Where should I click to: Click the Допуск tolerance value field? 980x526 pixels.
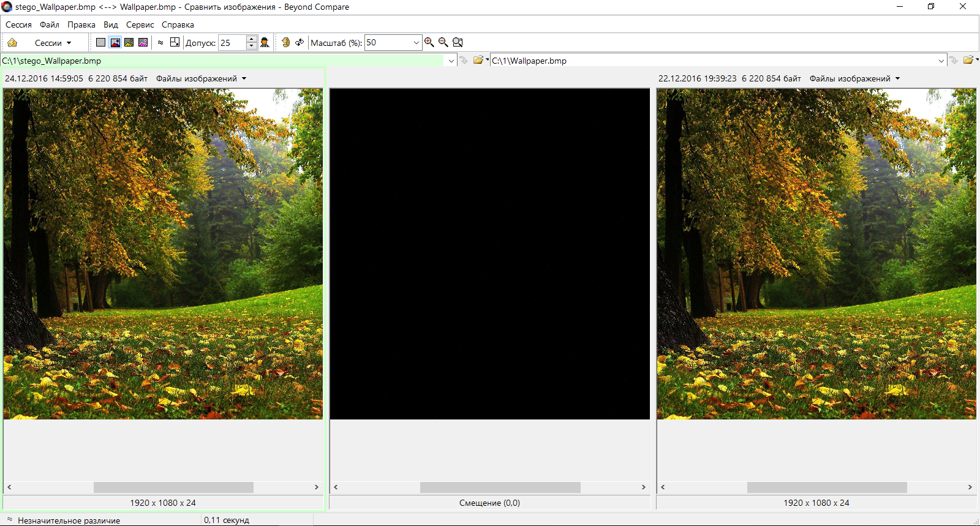point(232,42)
